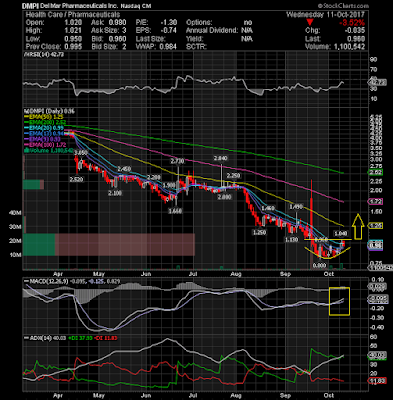Click the SCTR label
Image resolution: width=393 pixels, height=400 pixels.
tap(196, 47)
